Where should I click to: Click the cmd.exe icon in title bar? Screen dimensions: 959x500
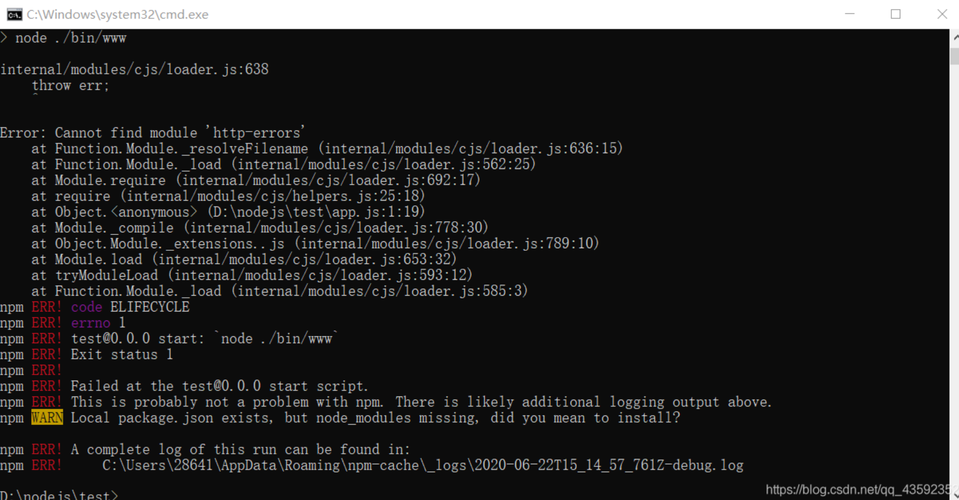tap(14, 14)
